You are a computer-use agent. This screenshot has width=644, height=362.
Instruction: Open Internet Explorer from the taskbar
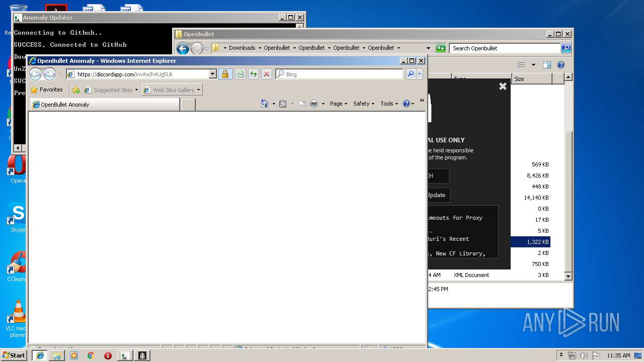click(40, 355)
